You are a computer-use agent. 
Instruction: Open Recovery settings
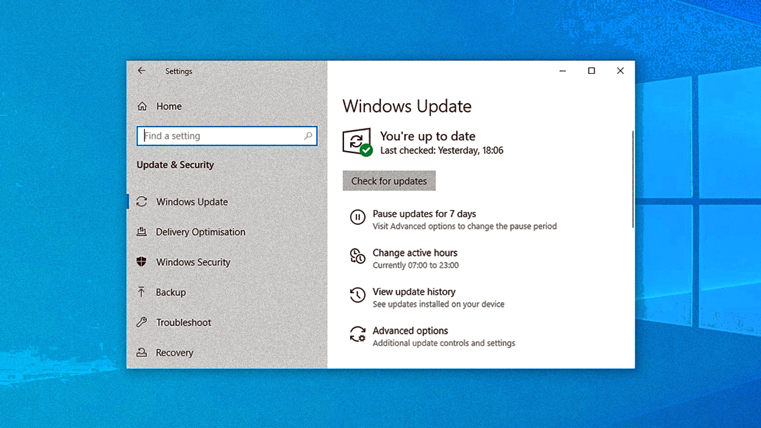[x=174, y=353]
